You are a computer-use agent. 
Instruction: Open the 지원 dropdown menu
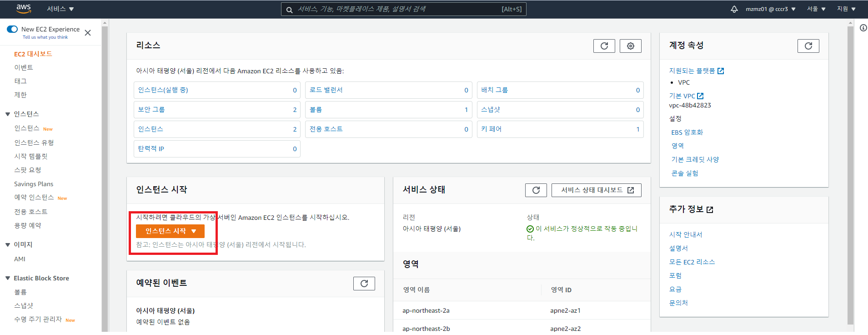point(846,9)
